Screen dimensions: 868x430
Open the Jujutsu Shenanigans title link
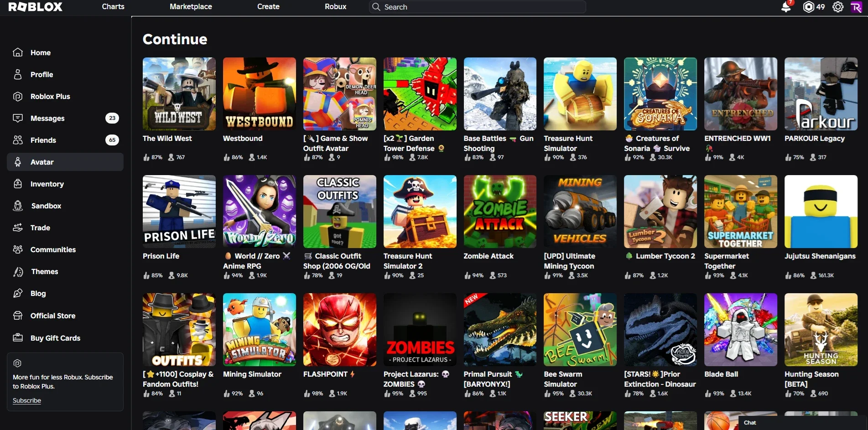[x=820, y=256]
